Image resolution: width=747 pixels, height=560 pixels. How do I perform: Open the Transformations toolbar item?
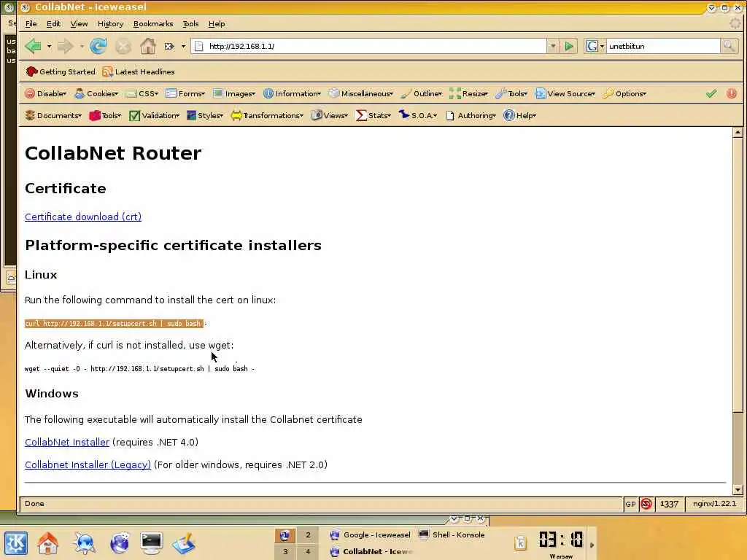point(267,115)
